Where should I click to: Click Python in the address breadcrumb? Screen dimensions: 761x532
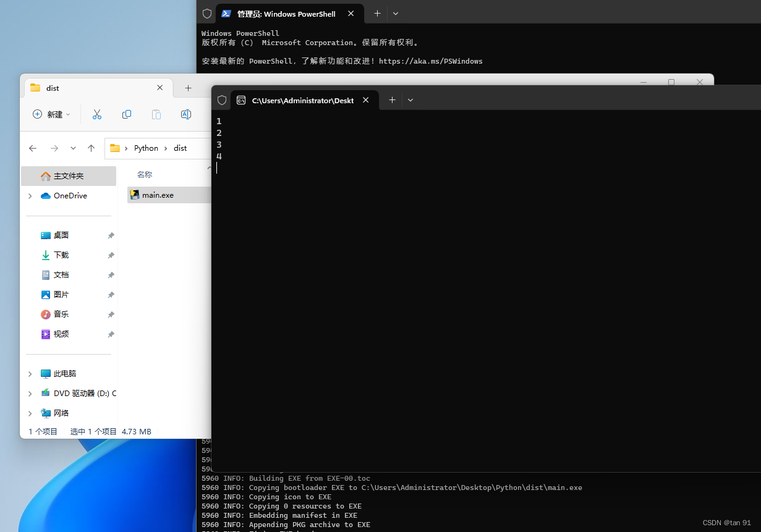(146, 148)
